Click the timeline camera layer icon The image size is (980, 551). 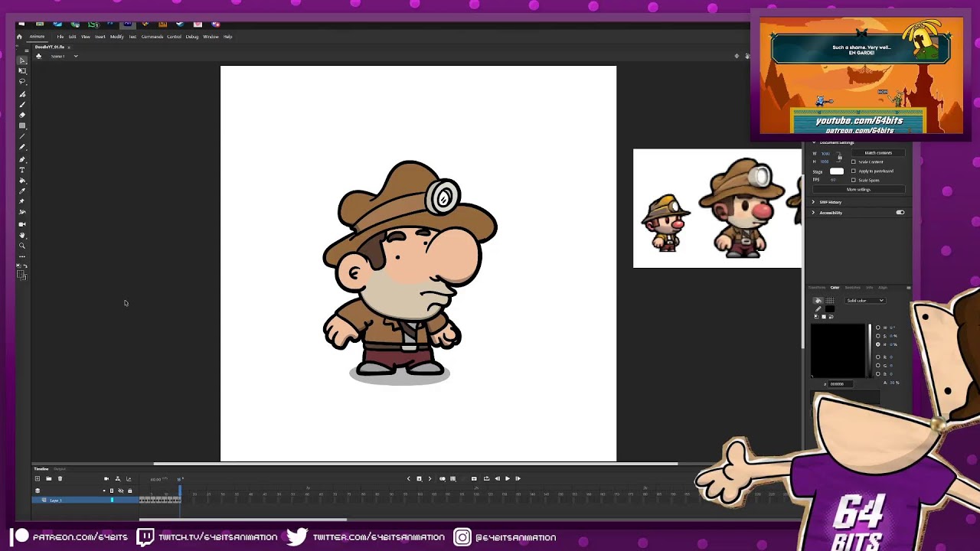[x=106, y=479]
